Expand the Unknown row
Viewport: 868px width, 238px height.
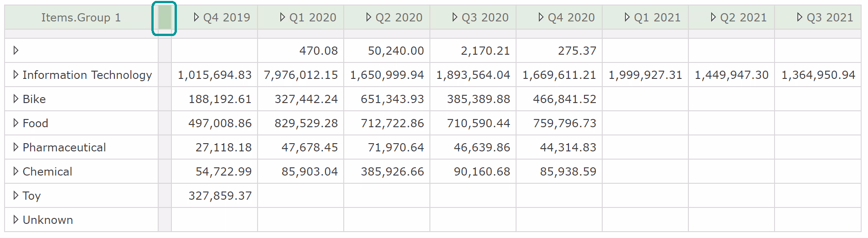pos(16,220)
